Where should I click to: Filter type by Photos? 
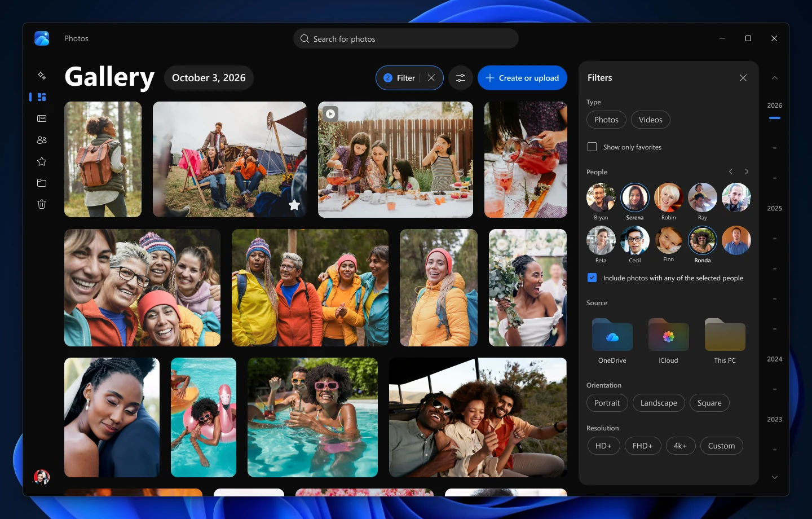click(606, 120)
